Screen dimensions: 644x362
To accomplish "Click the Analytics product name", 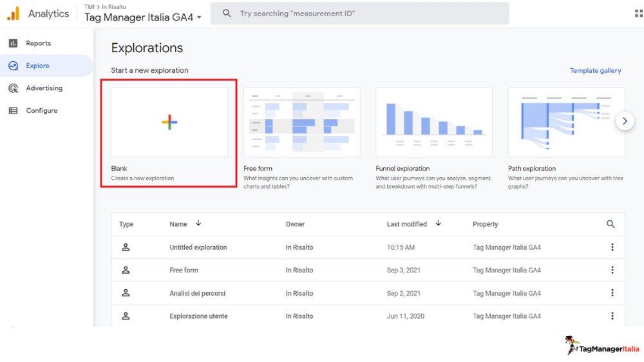I will click(x=48, y=14).
